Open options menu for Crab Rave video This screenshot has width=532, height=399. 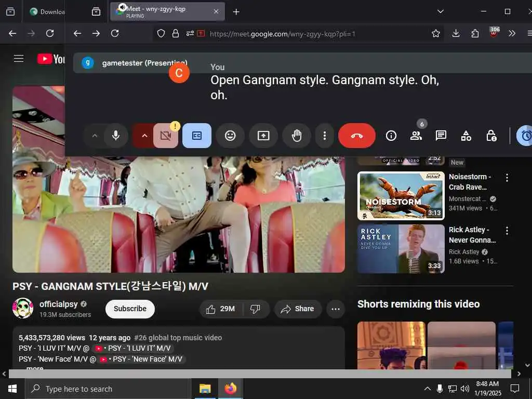(507, 178)
